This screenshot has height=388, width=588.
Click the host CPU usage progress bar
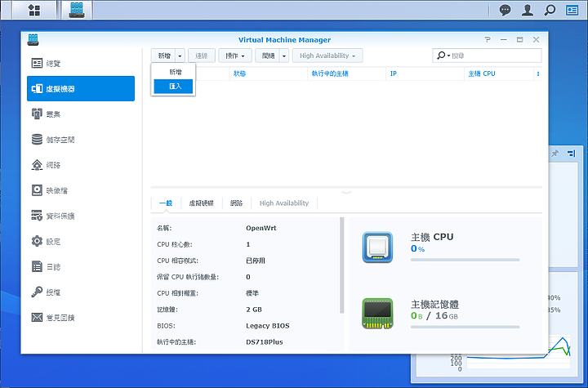pyautogui.click(x=465, y=260)
